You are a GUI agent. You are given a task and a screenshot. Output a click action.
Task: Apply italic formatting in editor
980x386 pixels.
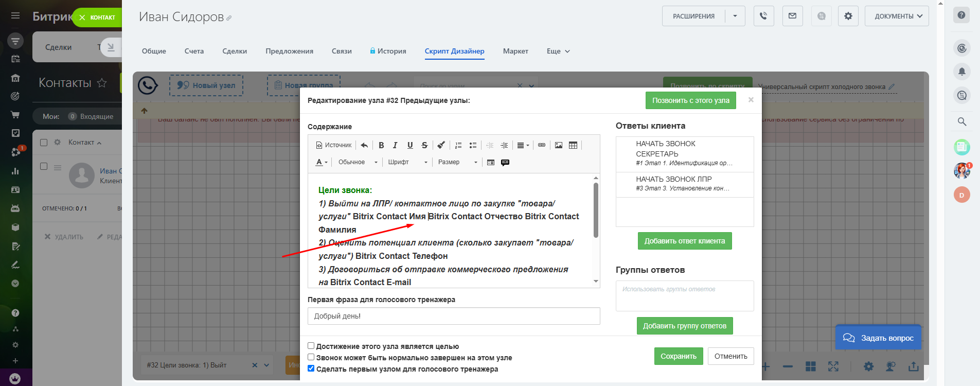(x=395, y=145)
